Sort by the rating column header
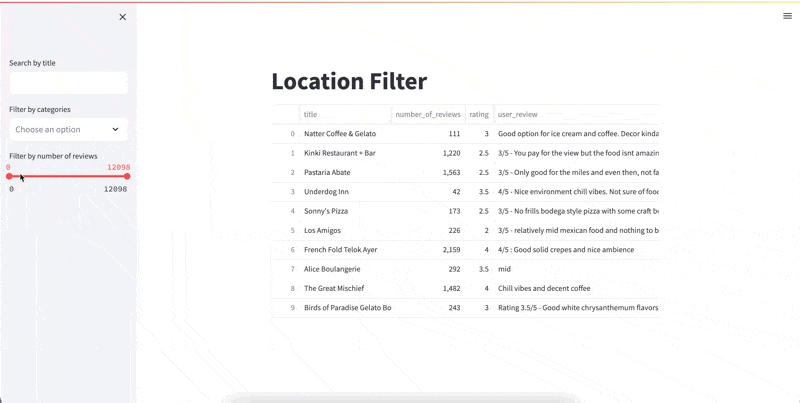The image size is (800, 403). click(x=479, y=114)
